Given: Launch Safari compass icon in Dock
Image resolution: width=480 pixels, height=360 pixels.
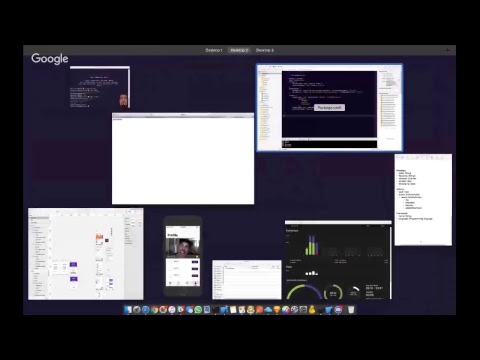Looking at the screenshot, I should pos(145,310).
